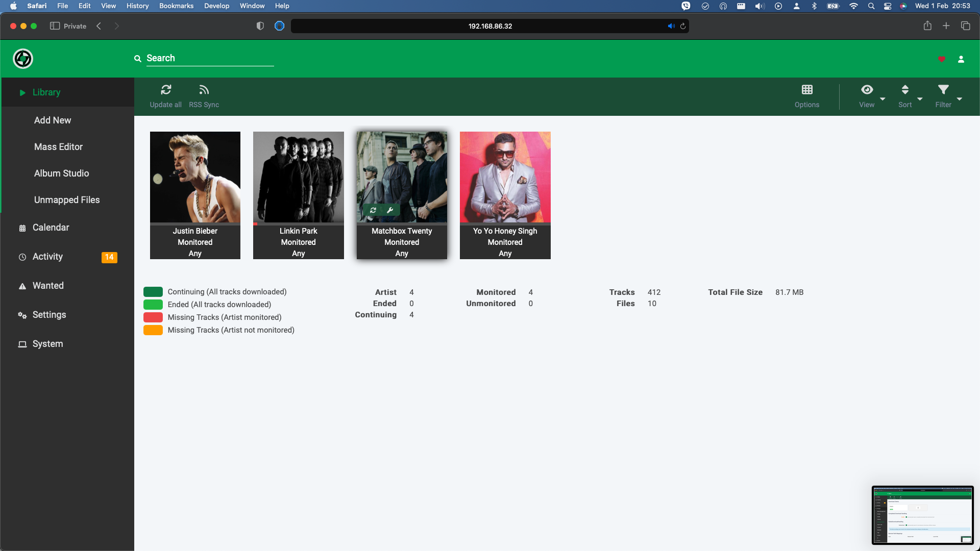Open Linkin Park artist poster
The width and height of the screenshot is (980, 551).
pos(299,177)
